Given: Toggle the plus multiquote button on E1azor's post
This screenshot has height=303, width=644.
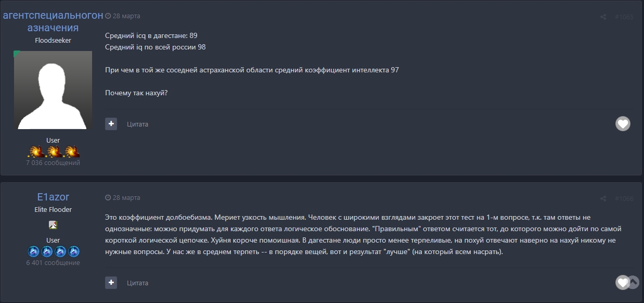Looking at the screenshot, I should tap(111, 283).
